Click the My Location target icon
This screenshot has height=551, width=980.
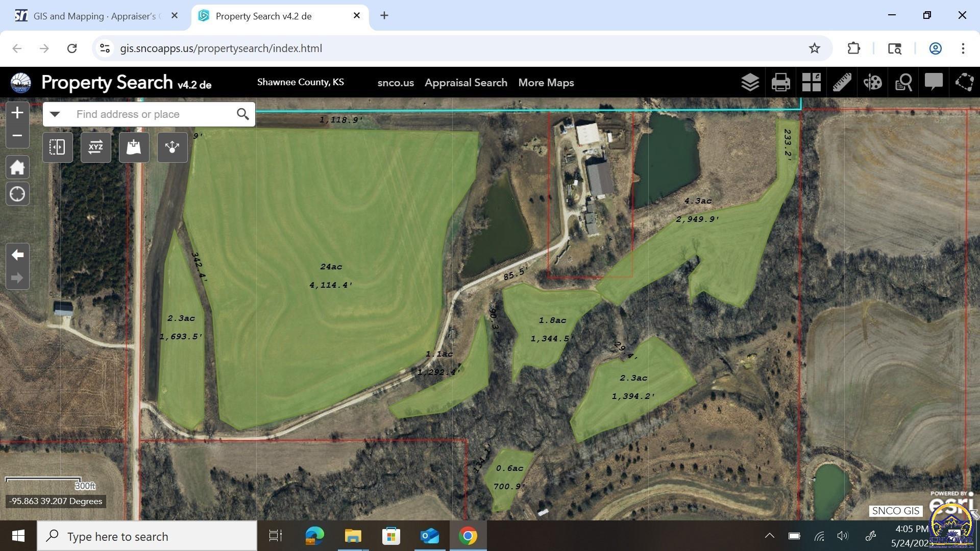(x=17, y=194)
